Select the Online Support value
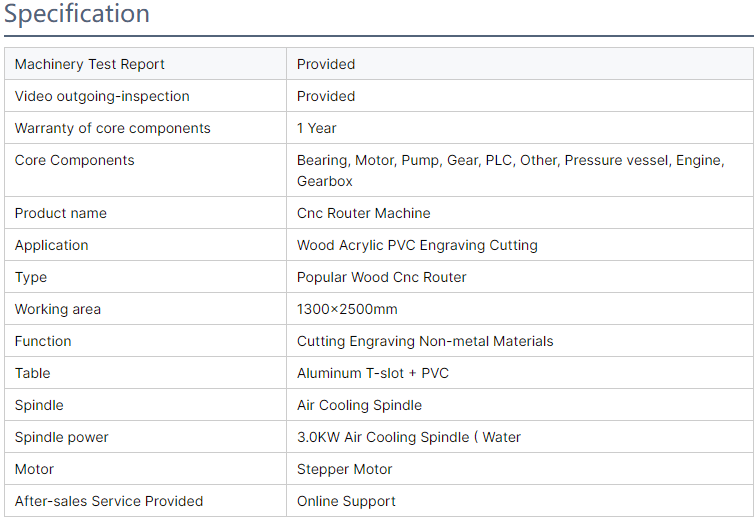Image resolution: width=755 pixels, height=520 pixels. [346, 501]
